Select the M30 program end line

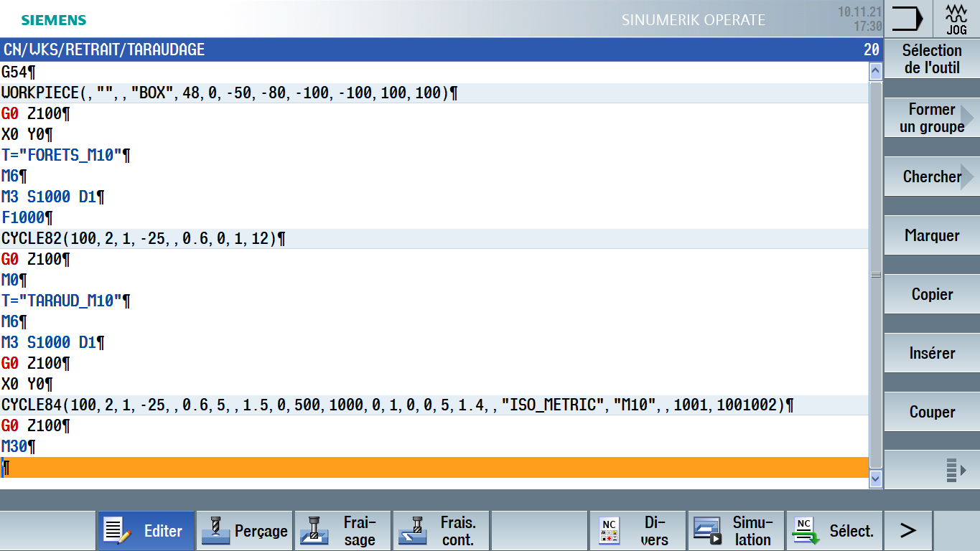pyautogui.click(x=434, y=447)
